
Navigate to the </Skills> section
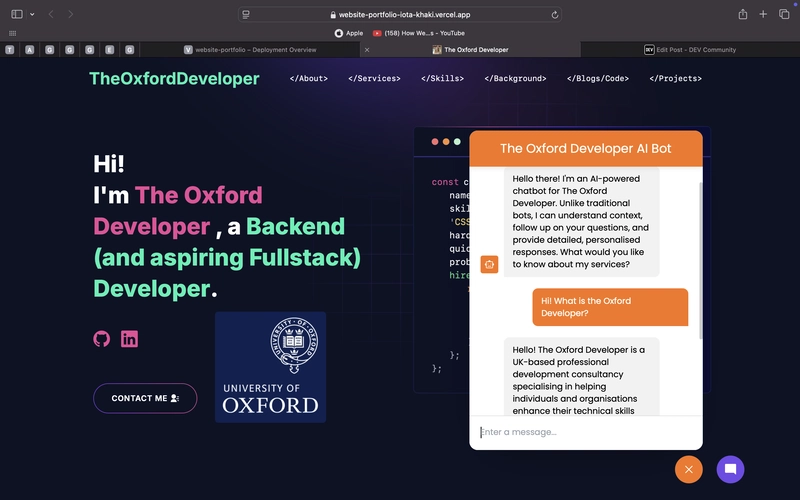442,79
